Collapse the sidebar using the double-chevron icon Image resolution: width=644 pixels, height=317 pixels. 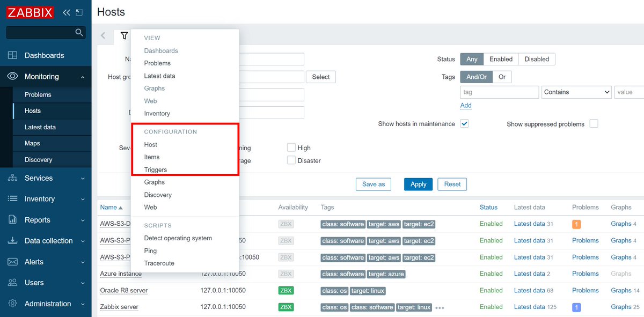65,11
